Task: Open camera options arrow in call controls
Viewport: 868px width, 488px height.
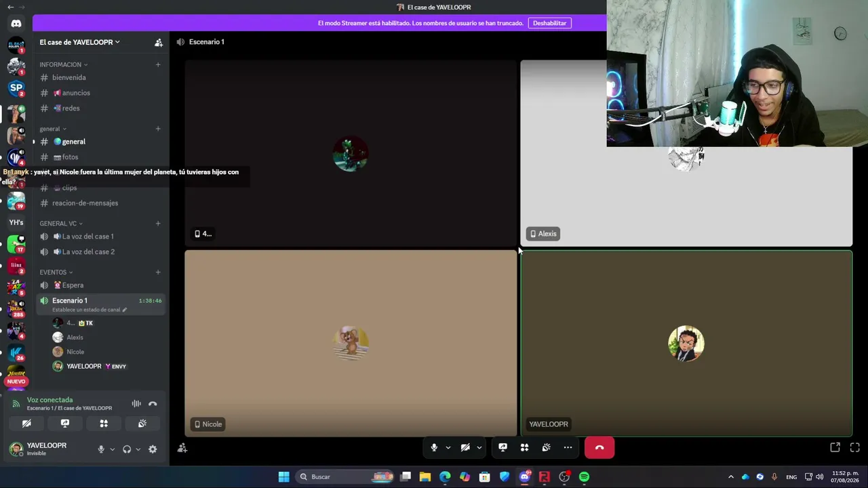Action: coord(479,447)
